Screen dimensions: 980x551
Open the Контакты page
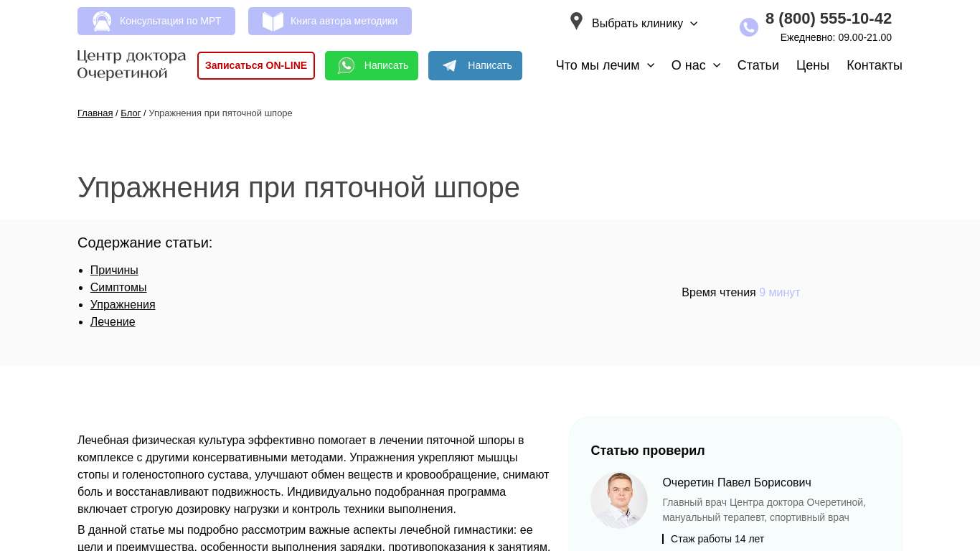874,65
